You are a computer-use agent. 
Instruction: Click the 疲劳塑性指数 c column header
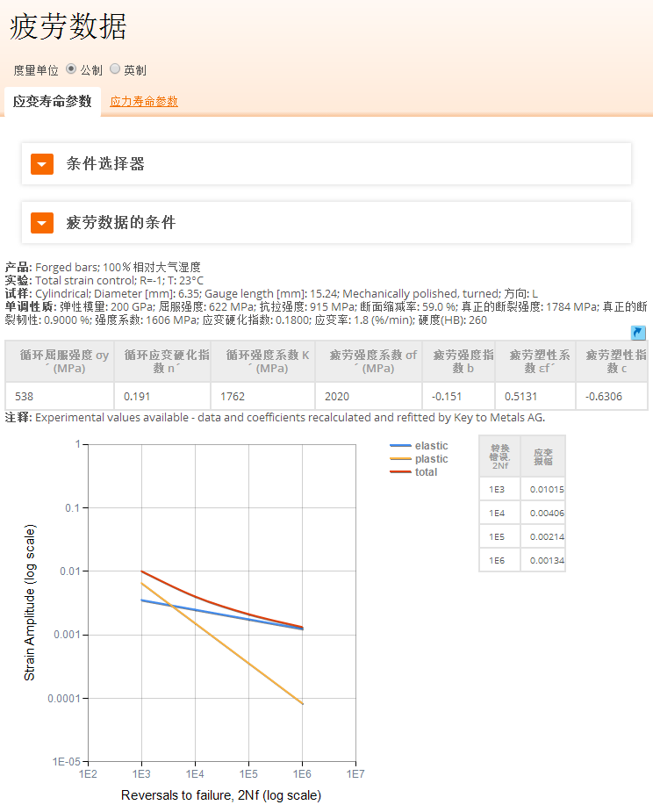click(x=614, y=362)
